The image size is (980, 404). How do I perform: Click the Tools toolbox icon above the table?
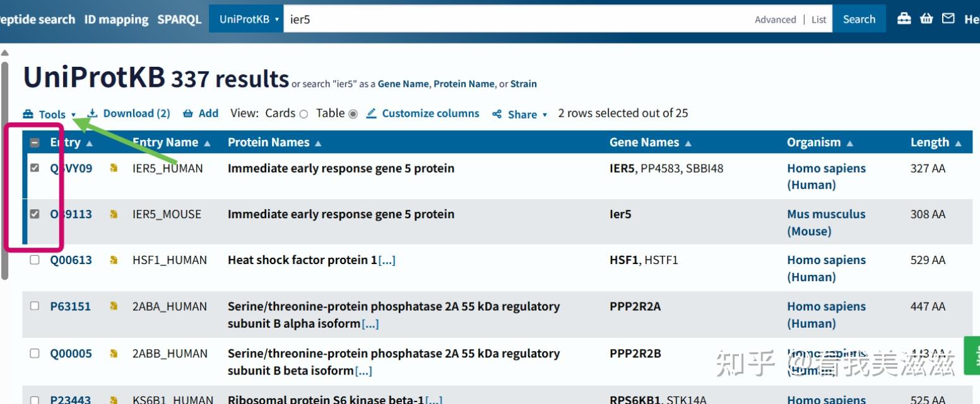click(27, 114)
